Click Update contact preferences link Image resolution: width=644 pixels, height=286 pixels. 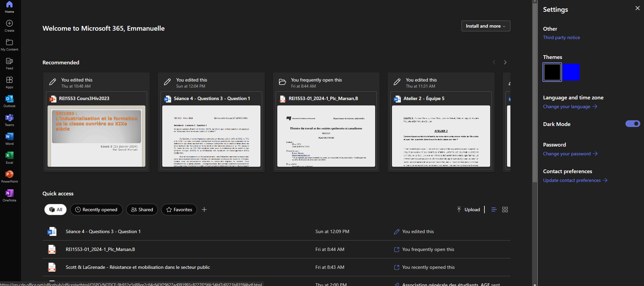pos(575,180)
